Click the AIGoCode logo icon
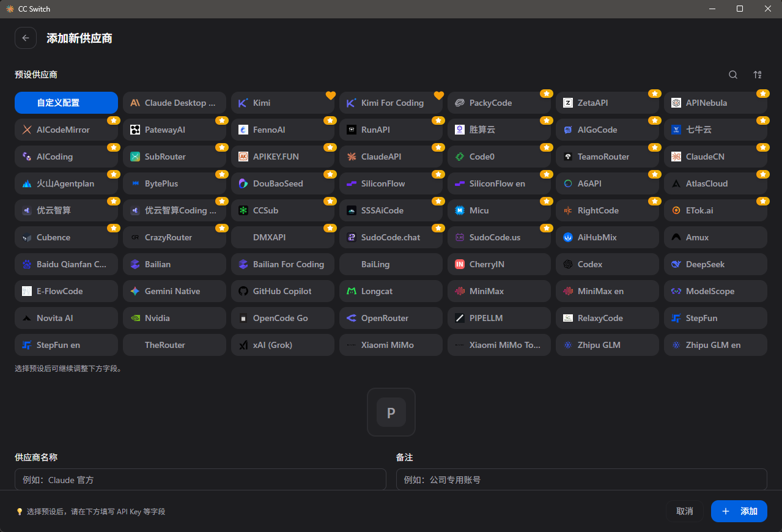The image size is (782, 532). click(568, 130)
